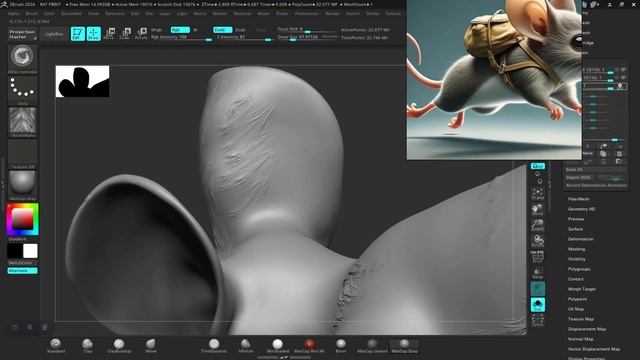Screen dimensions: 640x360
Task: Apply the MatCap Red Wax material
Action: 309,345
